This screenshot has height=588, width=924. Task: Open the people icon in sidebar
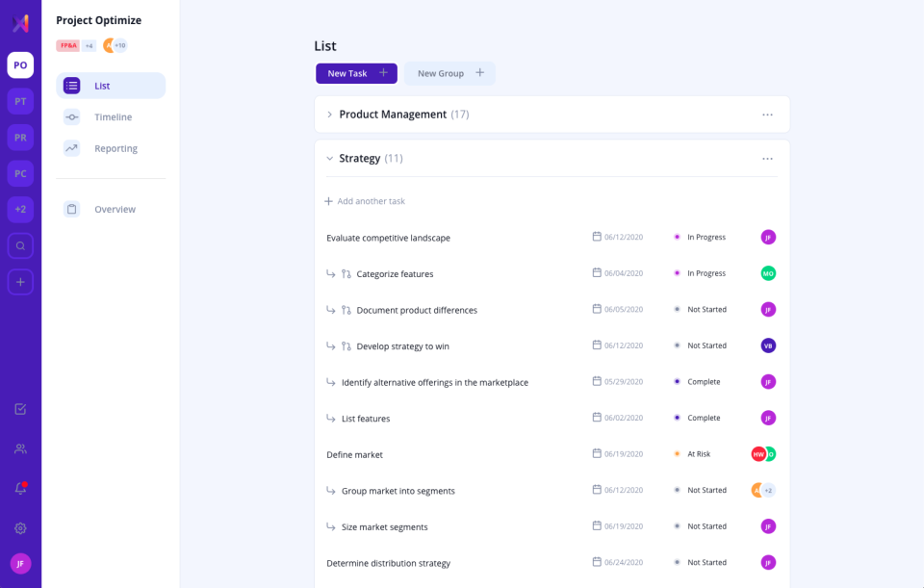coord(20,448)
